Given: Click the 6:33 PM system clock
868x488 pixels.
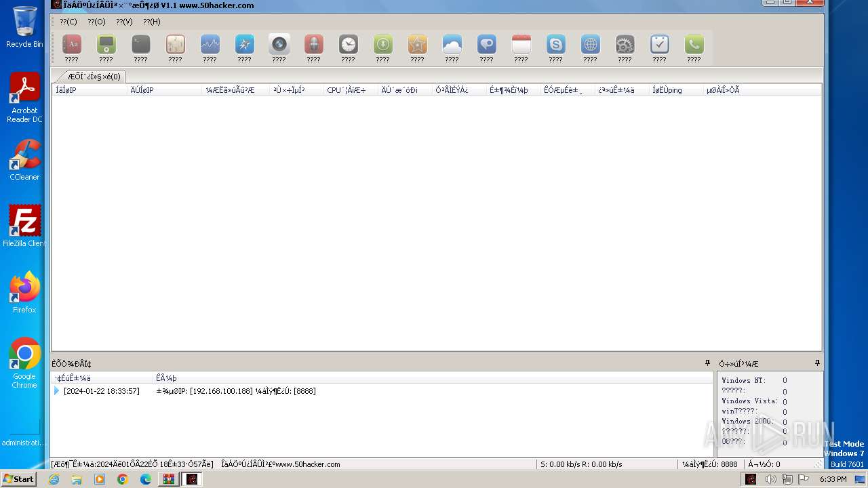Looking at the screenshot, I should [833, 479].
